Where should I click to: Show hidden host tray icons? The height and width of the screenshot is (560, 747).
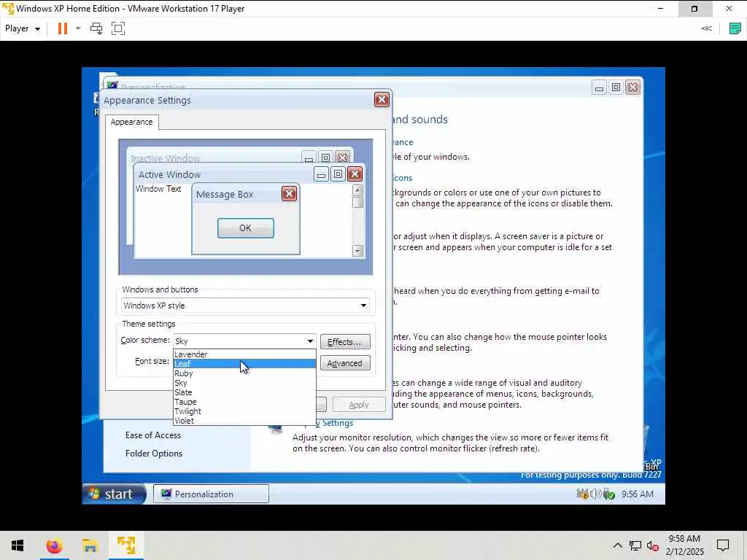coord(617,545)
